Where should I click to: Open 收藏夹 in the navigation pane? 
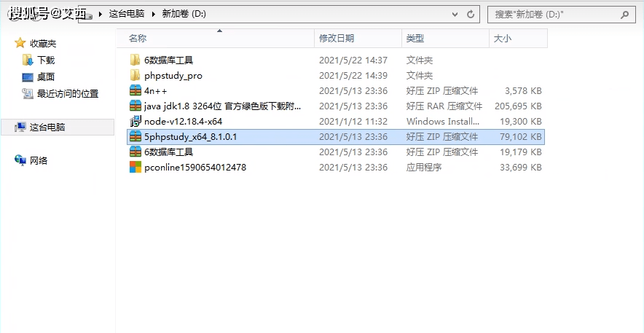[x=43, y=44]
